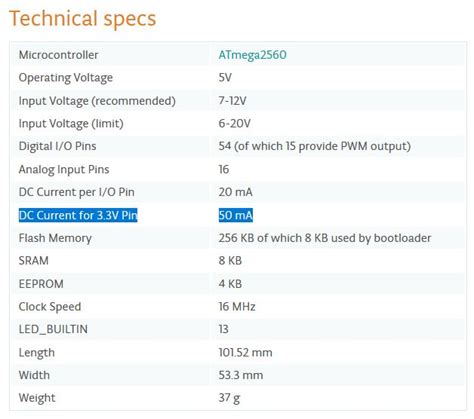Click the highlighted 50 mA value
The height and width of the screenshot is (419, 474).
(x=236, y=215)
